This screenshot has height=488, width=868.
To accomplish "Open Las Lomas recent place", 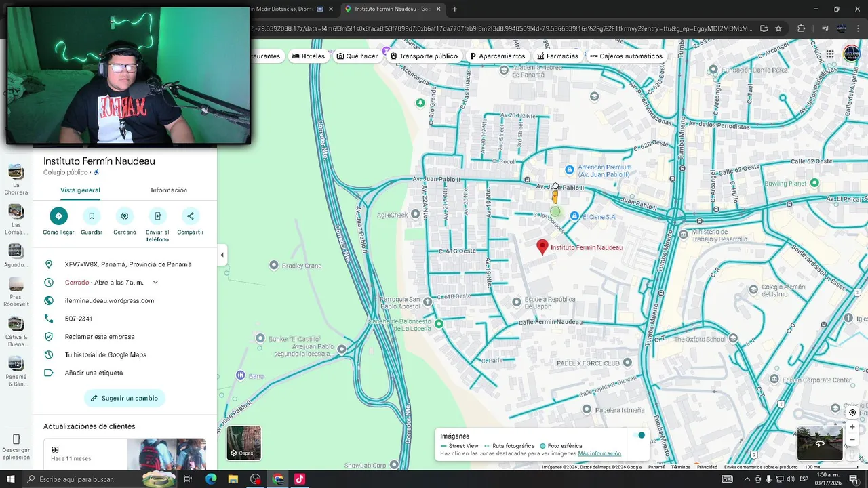I will [x=16, y=219].
